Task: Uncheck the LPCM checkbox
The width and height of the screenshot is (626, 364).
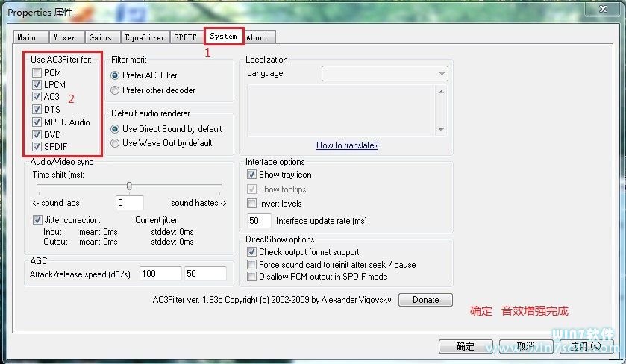Action: coord(37,84)
